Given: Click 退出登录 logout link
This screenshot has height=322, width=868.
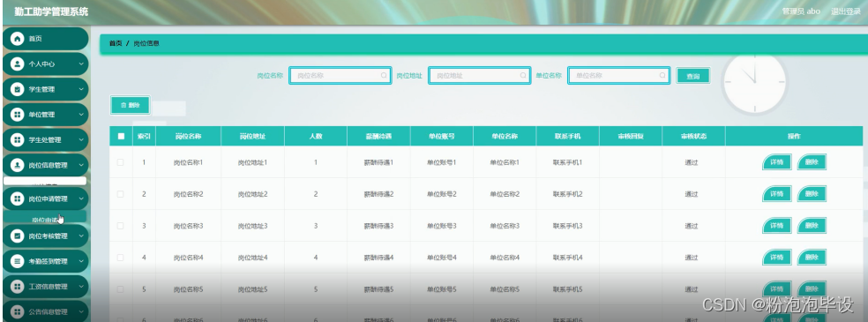Looking at the screenshot, I should coord(845,11).
